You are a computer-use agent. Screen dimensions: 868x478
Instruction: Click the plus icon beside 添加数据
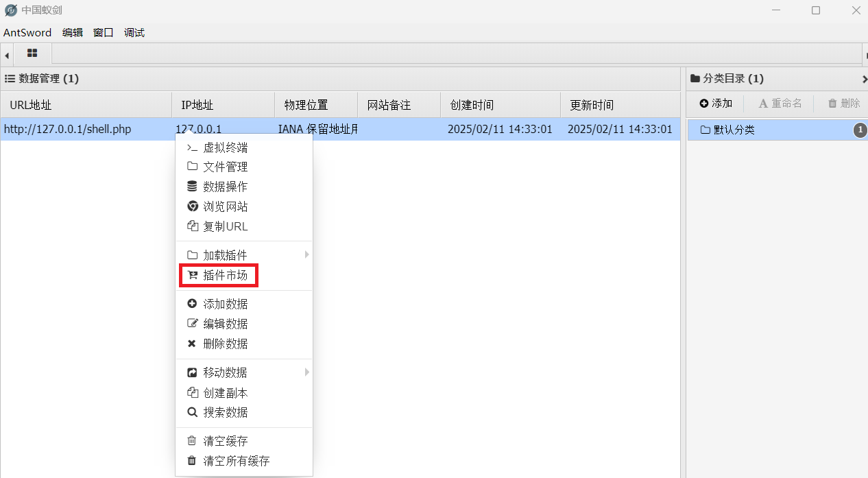click(192, 304)
